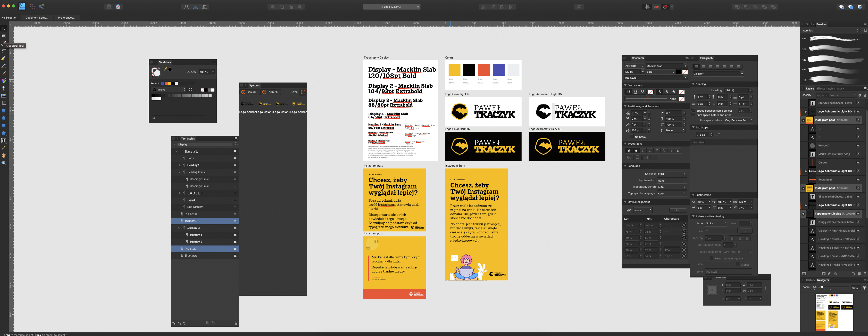This screenshot has height=336, width=868.
Task: Select the Lead text style
Action: click(x=205, y=200)
